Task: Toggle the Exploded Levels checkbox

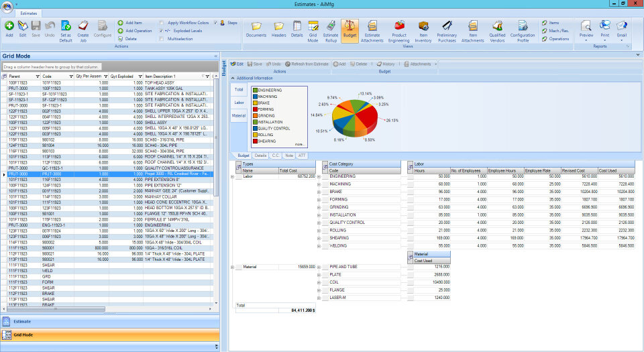Action: [x=162, y=31]
